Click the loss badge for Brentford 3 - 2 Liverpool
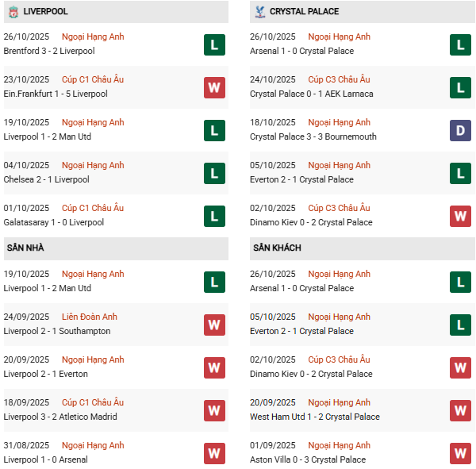 (x=214, y=44)
